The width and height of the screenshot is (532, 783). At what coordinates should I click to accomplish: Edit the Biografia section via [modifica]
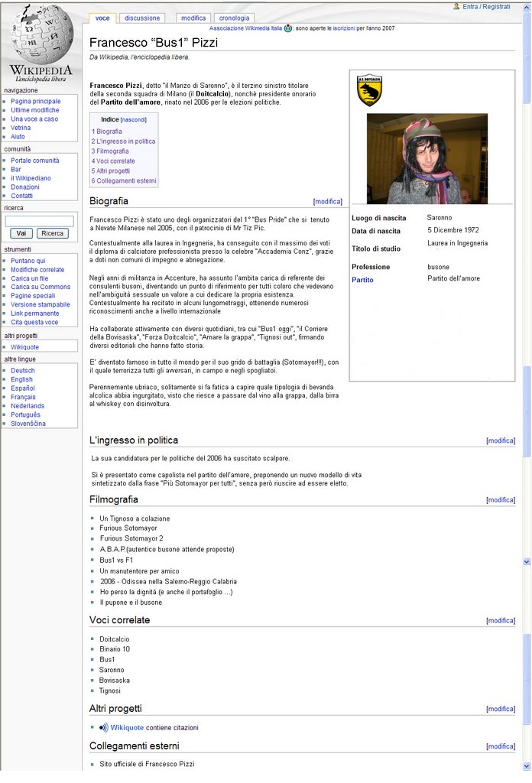[328, 202]
